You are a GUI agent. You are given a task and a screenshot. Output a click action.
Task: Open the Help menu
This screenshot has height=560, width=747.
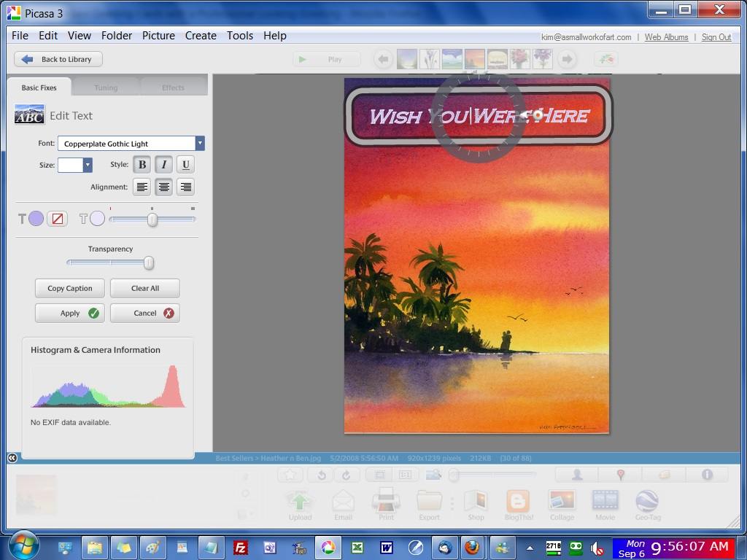[x=275, y=36]
